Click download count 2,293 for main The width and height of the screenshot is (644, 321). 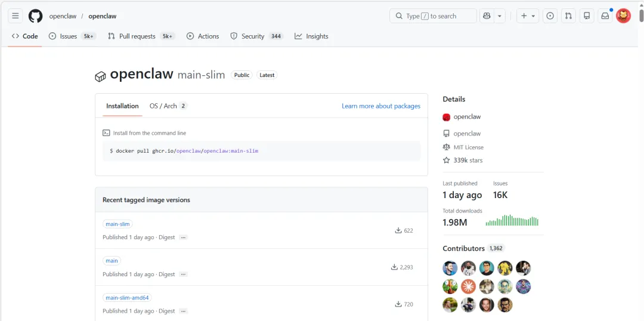[x=402, y=267]
